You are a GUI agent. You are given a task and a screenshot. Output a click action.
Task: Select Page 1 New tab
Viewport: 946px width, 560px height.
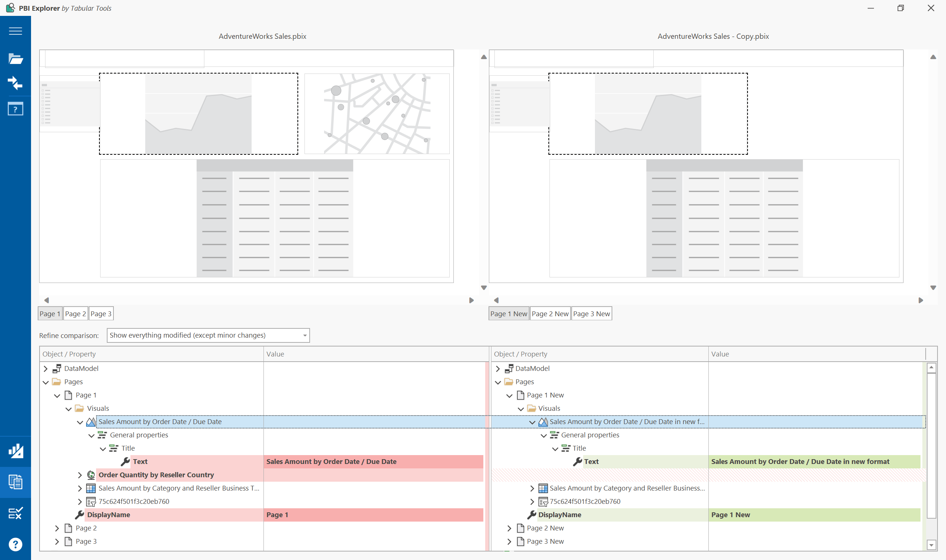[508, 314]
